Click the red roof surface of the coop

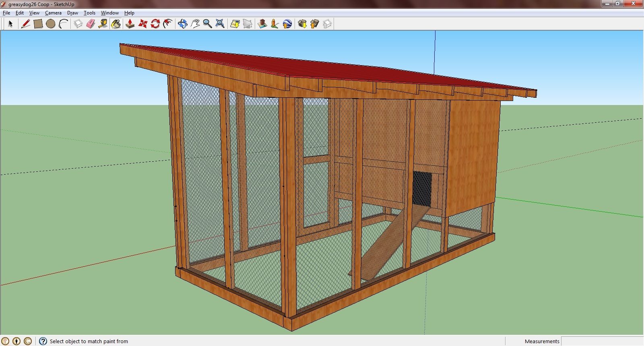322,68
